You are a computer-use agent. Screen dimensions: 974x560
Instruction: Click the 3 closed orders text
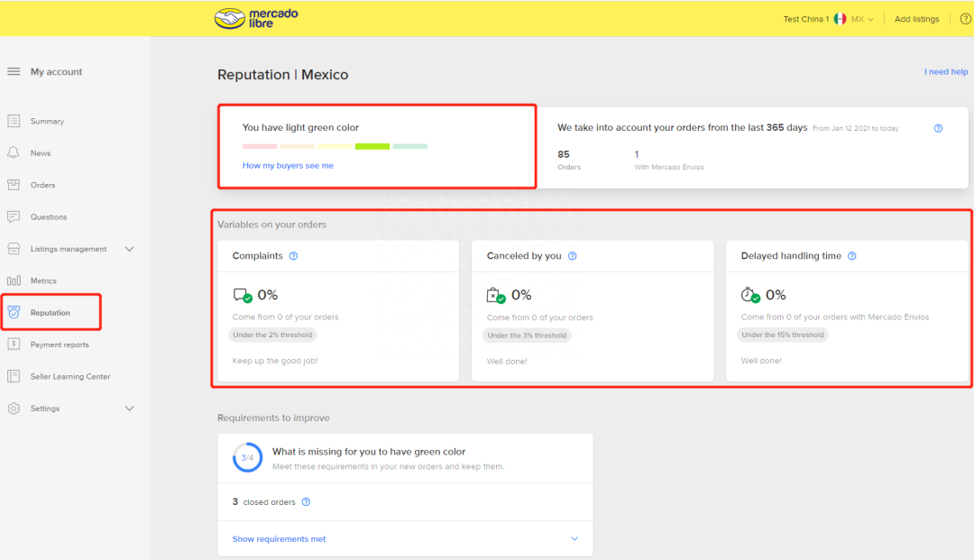(x=264, y=501)
